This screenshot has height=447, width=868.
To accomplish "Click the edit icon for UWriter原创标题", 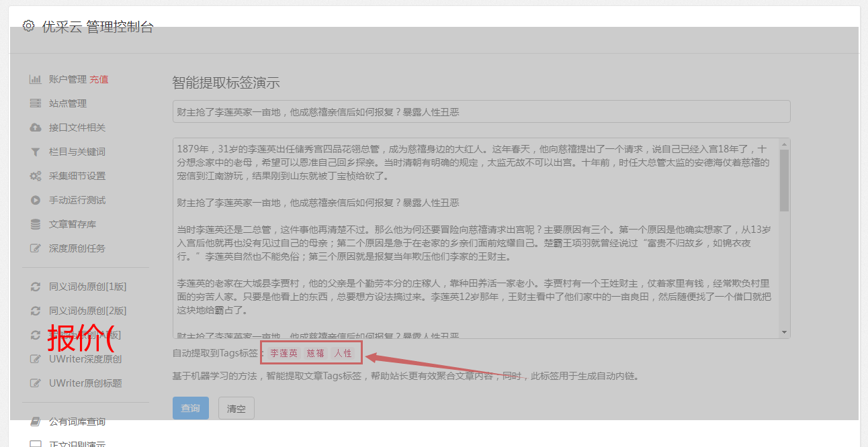I will point(36,383).
